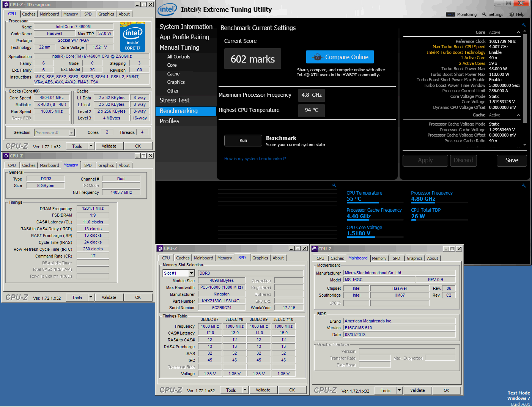
Task: Click the Compare Online button
Action: 340,57
